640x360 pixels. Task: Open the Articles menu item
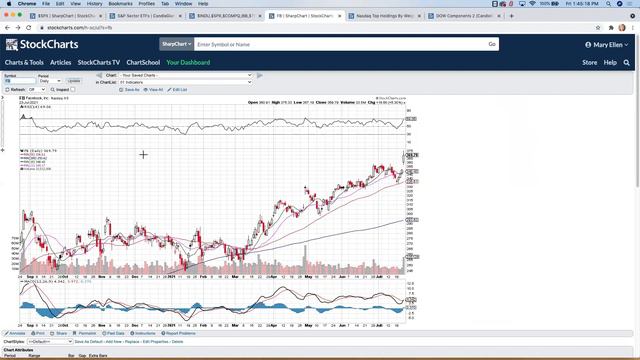(x=60, y=62)
